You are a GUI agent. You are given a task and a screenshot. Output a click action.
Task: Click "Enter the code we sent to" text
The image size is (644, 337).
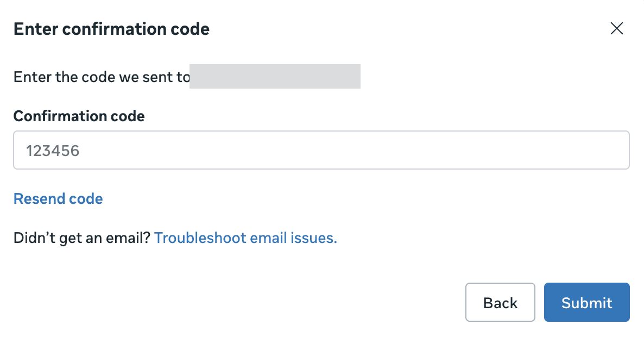coord(102,77)
